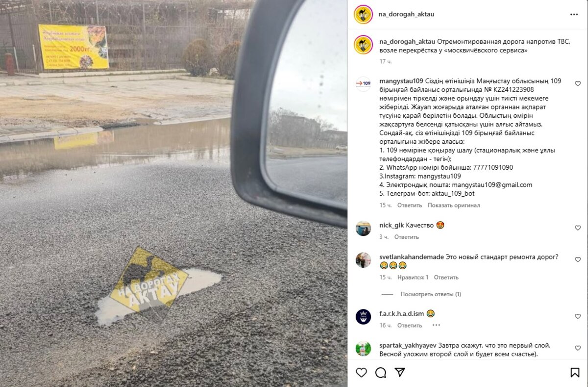Viewport: 588px width, 387px height.
Task: View 'Нравится: 1' likes on svetlankahandemade comment
Action: click(x=413, y=277)
